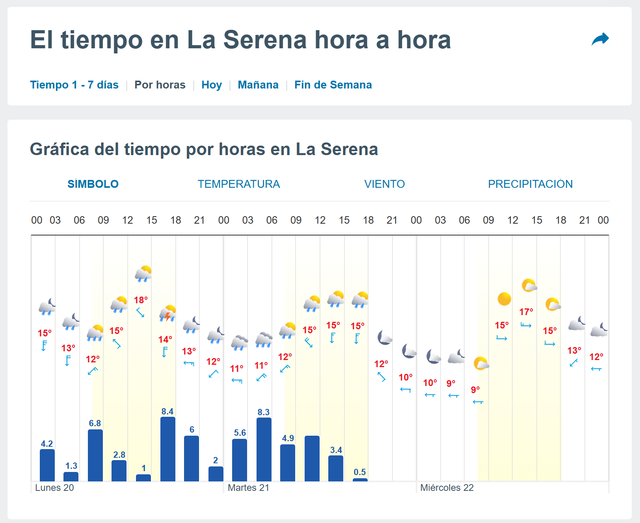640x523 pixels.
Task: Open the Tiempo 1 - 7 días link
Action: 74,85
